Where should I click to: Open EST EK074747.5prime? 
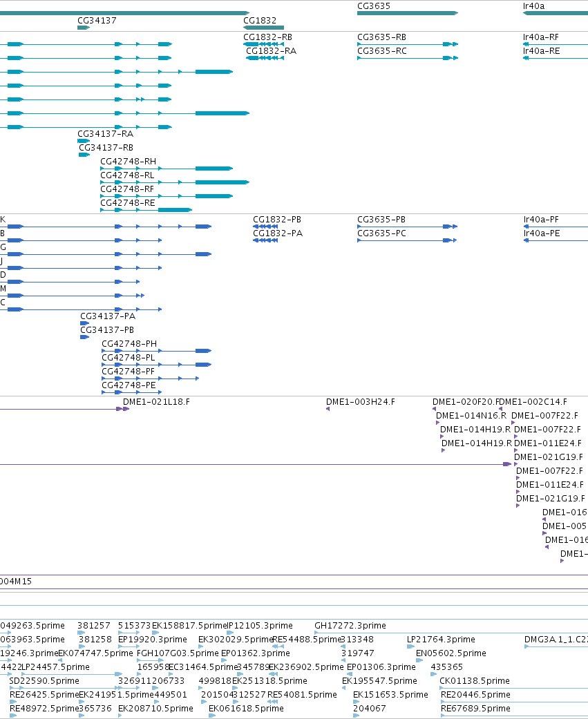click(96, 653)
